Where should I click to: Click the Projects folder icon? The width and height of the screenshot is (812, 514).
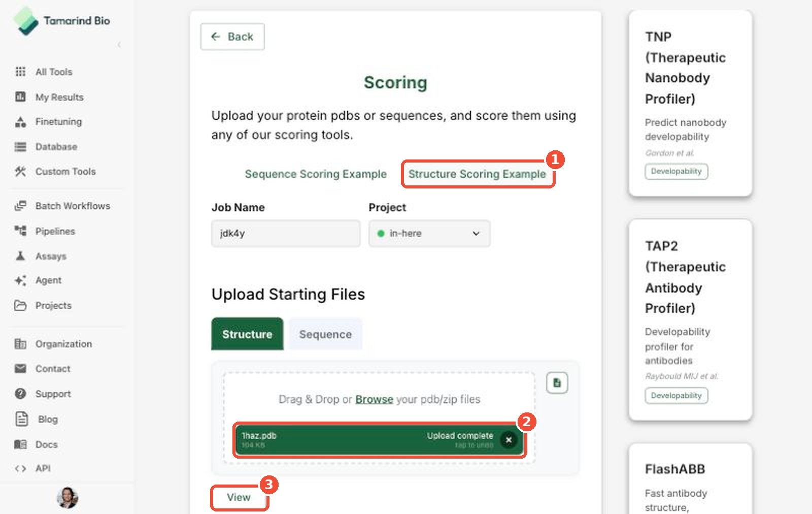point(20,305)
